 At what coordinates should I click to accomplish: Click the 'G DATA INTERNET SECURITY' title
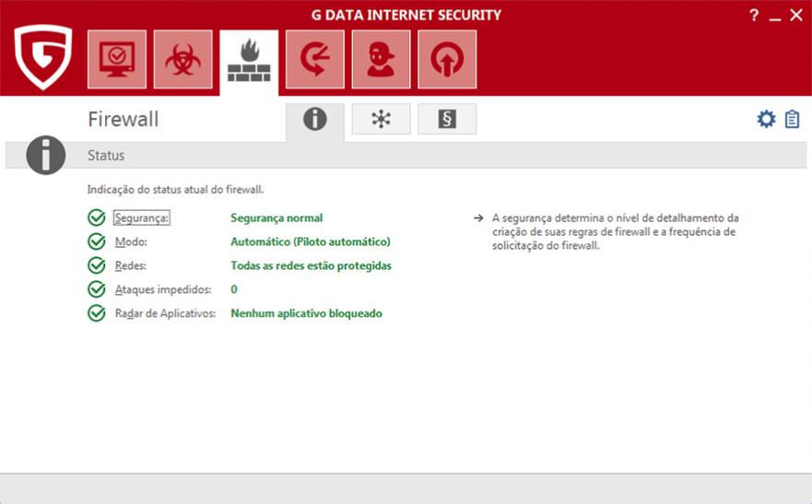click(x=406, y=15)
